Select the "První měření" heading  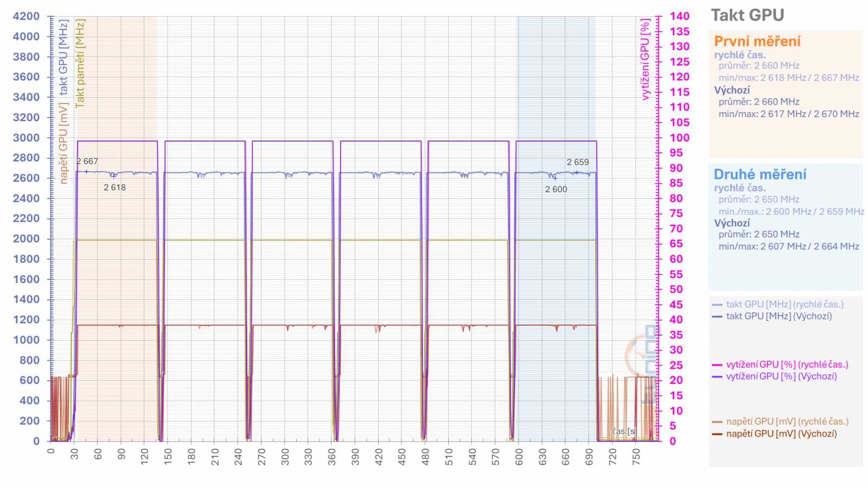pyautogui.click(x=757, y=41)
